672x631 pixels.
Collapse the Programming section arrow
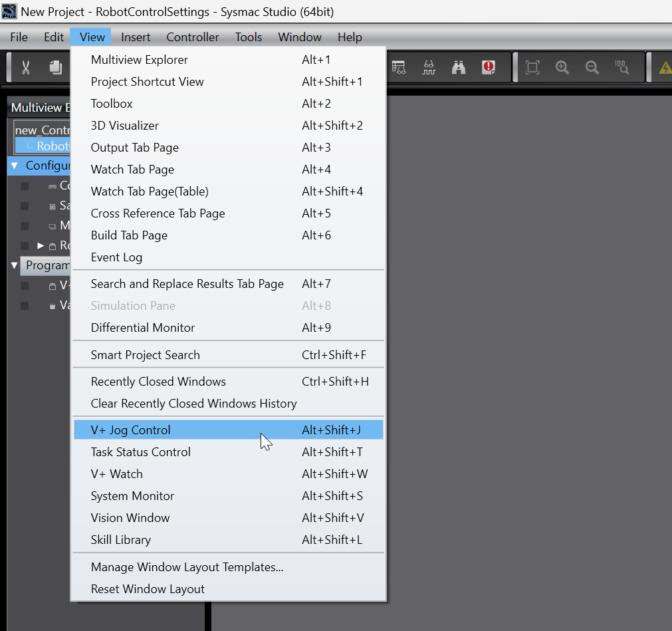[15, 265]
